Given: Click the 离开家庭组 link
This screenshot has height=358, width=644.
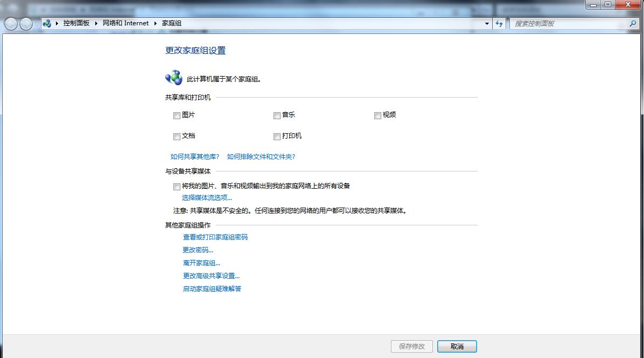Looking at the screenshot, I should [x=201, y=263].
